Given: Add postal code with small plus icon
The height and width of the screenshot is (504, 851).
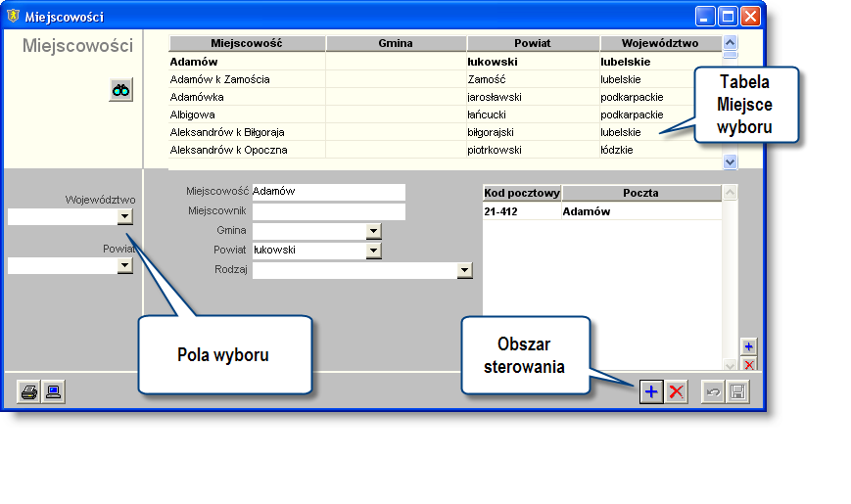Looking at the screenshot, I should pyautogui.click(x=748, y=346).
